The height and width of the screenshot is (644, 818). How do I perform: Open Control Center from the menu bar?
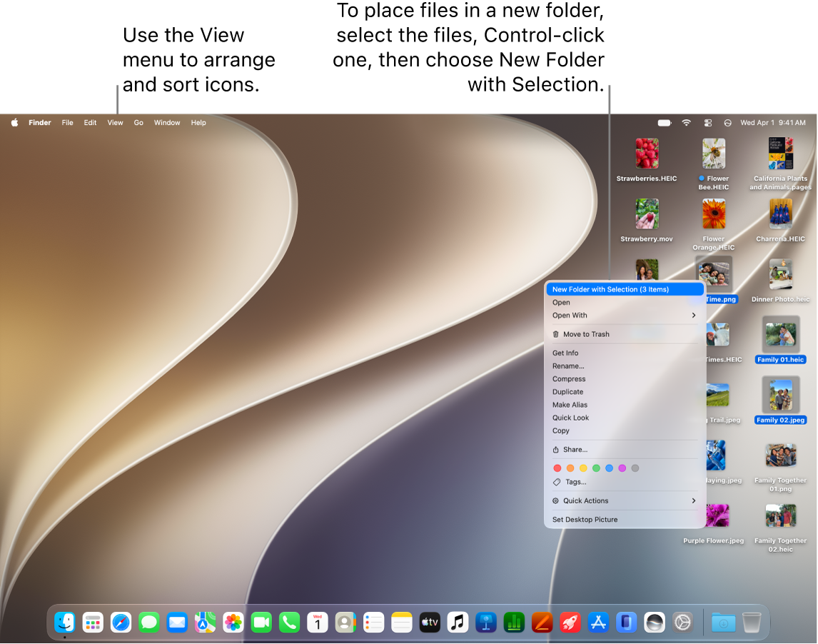tap(708, 123)
